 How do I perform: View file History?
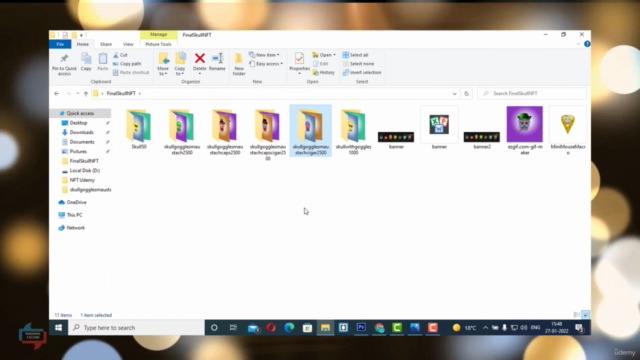pos(324,73)
